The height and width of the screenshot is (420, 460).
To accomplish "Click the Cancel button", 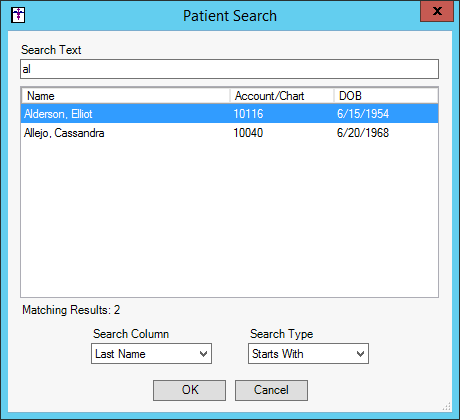I will (271, 390).
